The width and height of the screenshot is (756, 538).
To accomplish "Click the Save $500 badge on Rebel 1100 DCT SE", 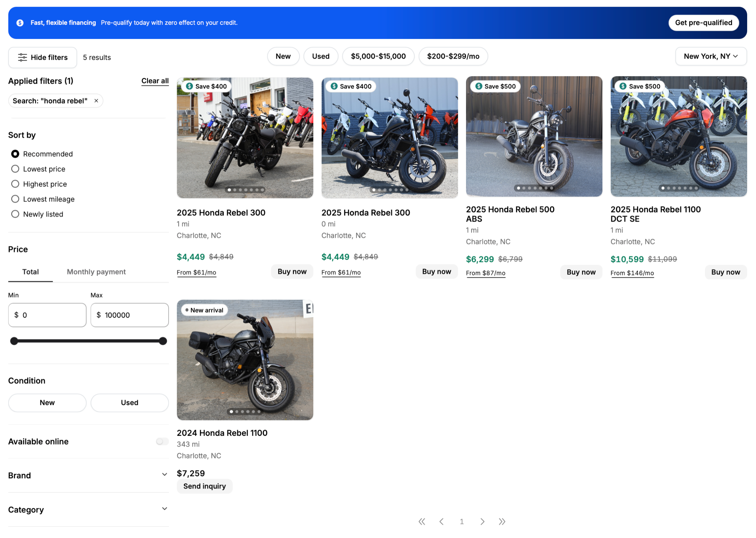I will (x=640, y=86).
